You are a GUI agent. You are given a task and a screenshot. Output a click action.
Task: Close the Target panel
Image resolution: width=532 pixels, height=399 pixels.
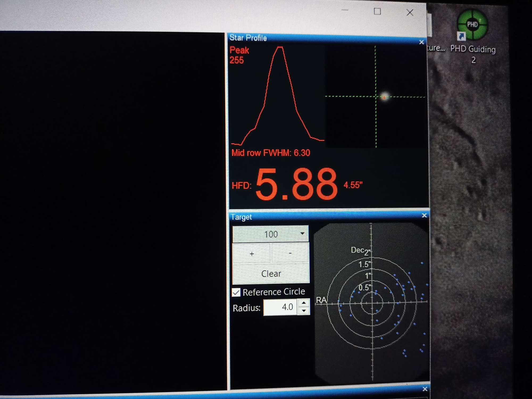point(424,215)
